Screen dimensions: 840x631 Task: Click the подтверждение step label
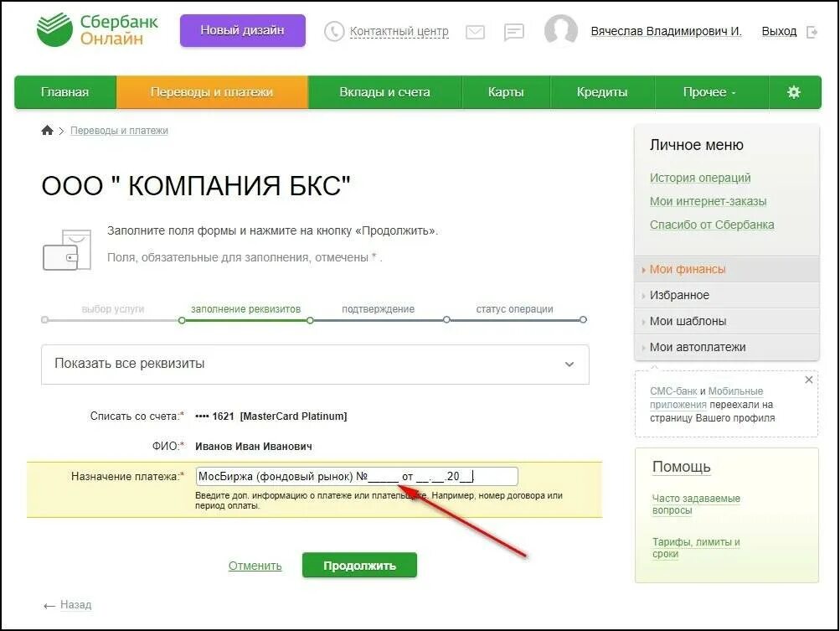point(379,309)
